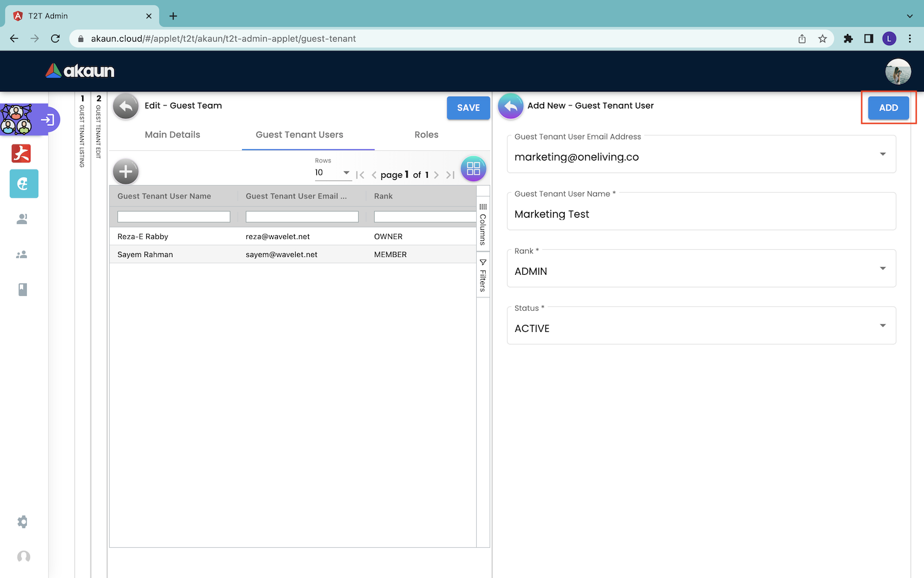Open the settings gear in sidebar
The width and height of the screenshot is (924, 578).
point(22,522)
